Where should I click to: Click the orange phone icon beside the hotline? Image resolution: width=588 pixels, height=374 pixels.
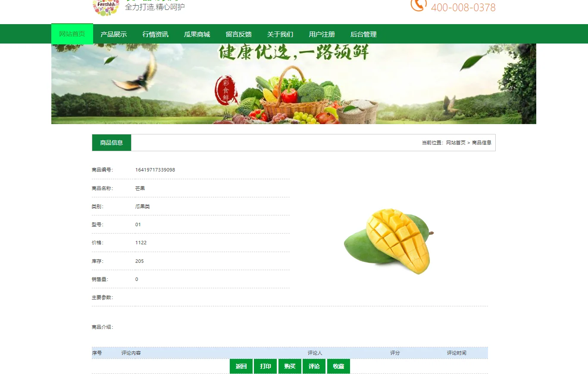tap(417, 6)
